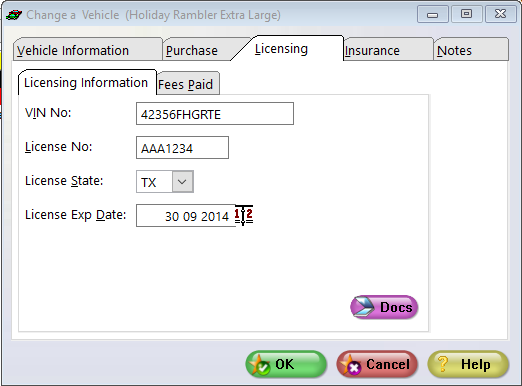Maximize the Change a Vehicle window
Viewport: 522px width, 386px height.
click(x=466, y=14)
